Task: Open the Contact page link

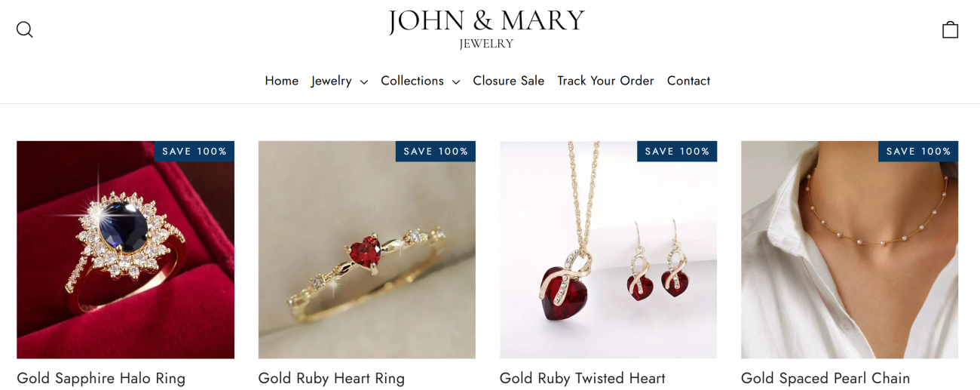Action: pyautogui.click(x=688, y=81)
